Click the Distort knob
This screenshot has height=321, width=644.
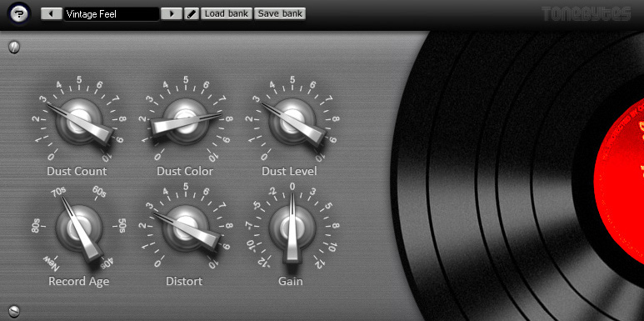tap(186, 228)
